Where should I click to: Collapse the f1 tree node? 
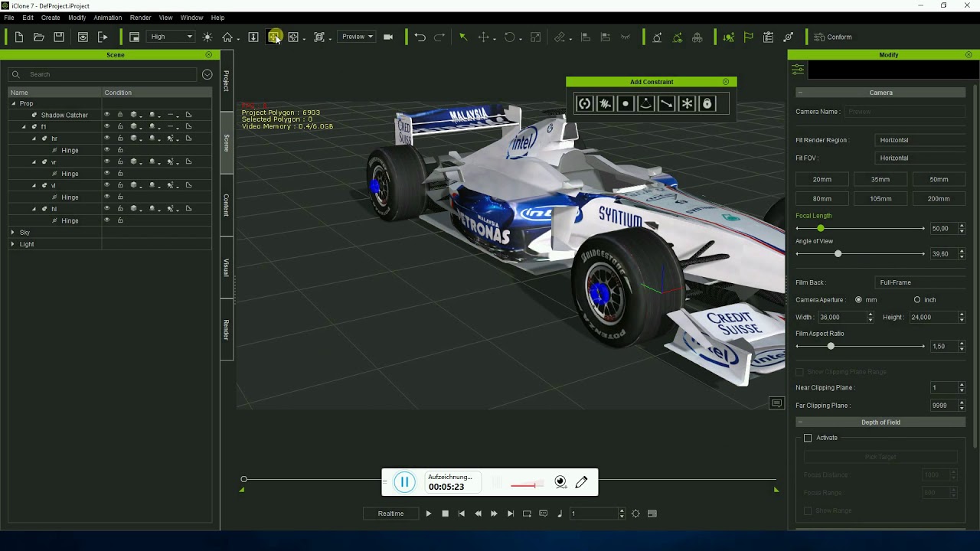[24, 126]
